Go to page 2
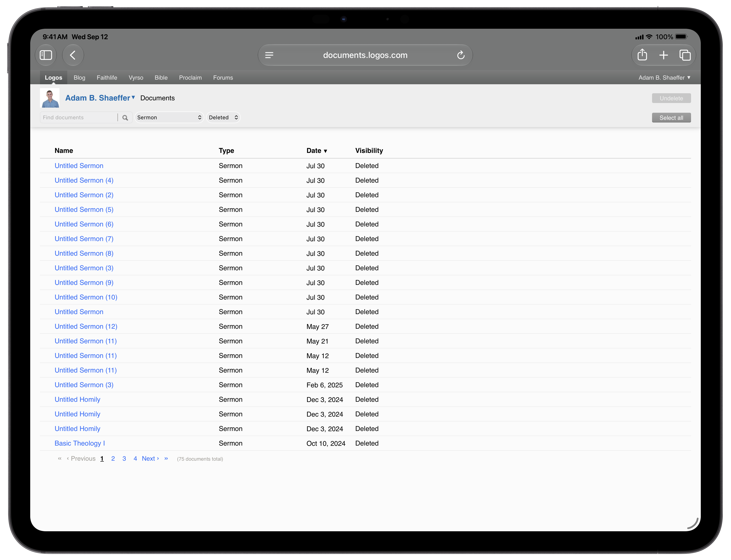 tap(113, 459)
